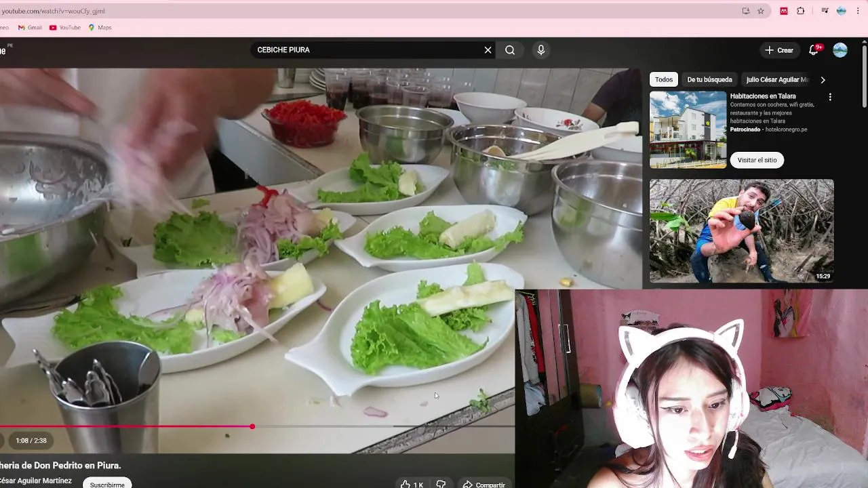Viewport: 868px width, 488px height.
Task: Open YouTube notifications bell
Action: [x=814, y=50]
